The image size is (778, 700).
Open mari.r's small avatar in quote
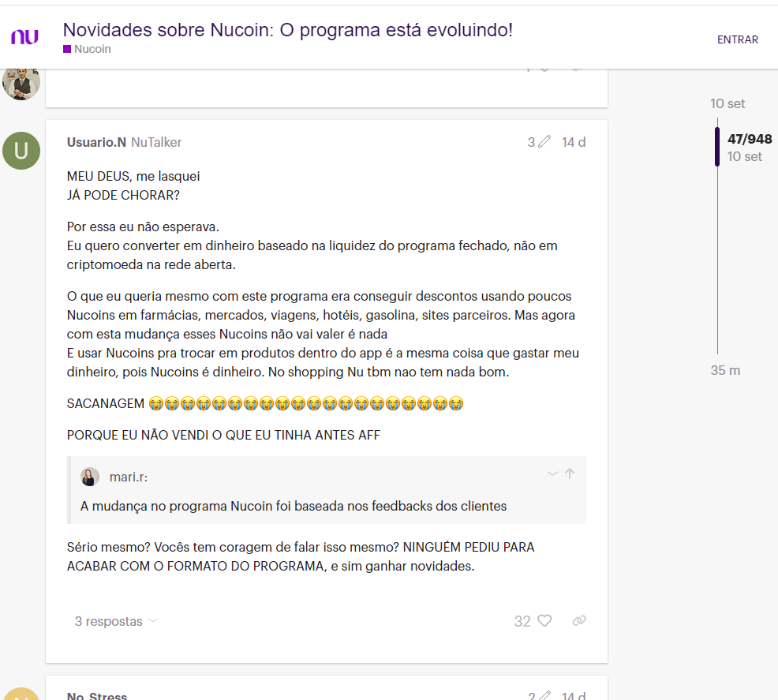[x=90, y=477]
